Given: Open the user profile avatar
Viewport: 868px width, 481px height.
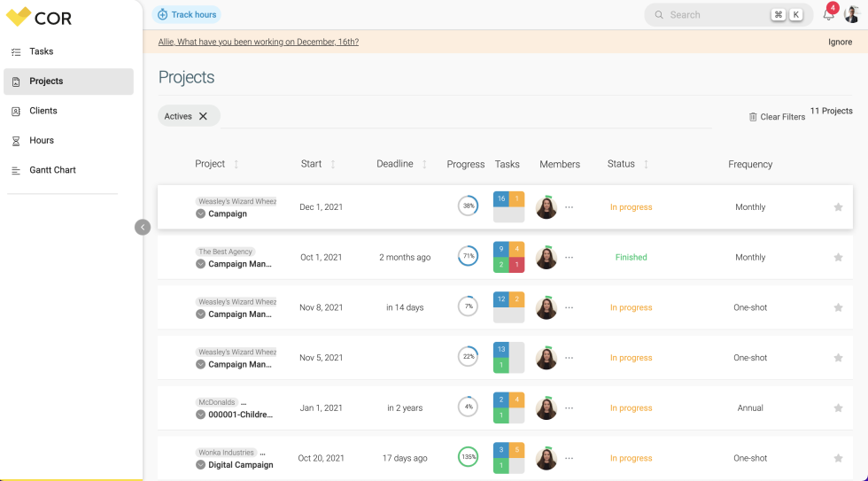Looking at the screenshot, I should (851, 14).
